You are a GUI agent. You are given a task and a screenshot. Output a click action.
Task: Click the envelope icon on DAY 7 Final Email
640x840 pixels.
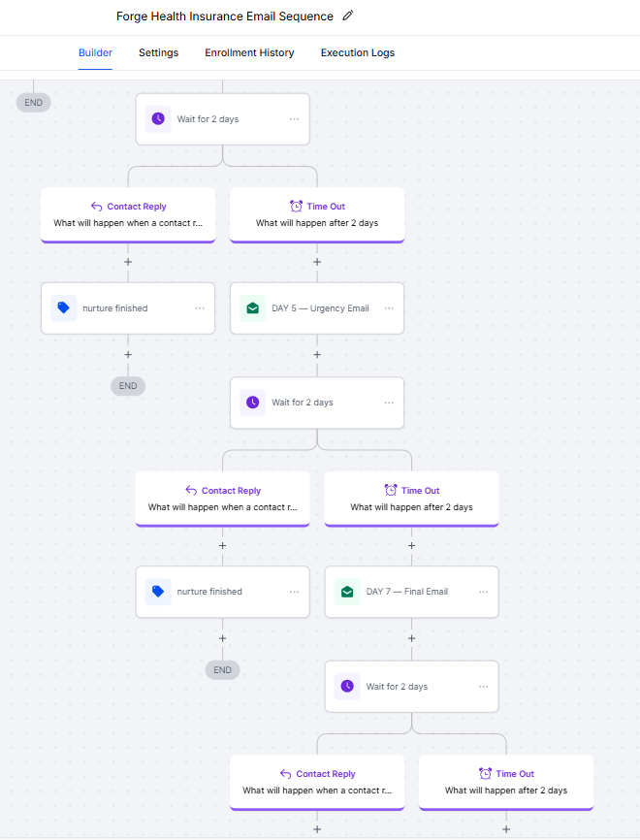(347, 592)
